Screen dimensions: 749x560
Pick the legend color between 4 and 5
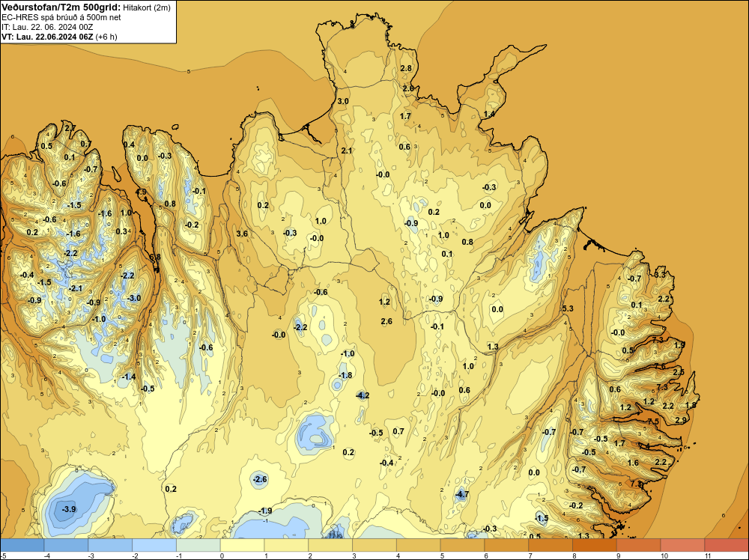(419, 545)
